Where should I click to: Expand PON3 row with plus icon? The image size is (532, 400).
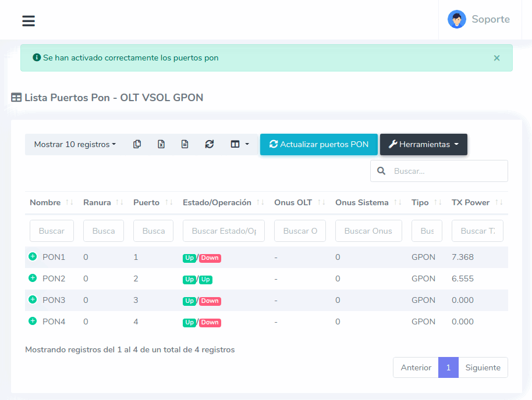click(33, 299)
